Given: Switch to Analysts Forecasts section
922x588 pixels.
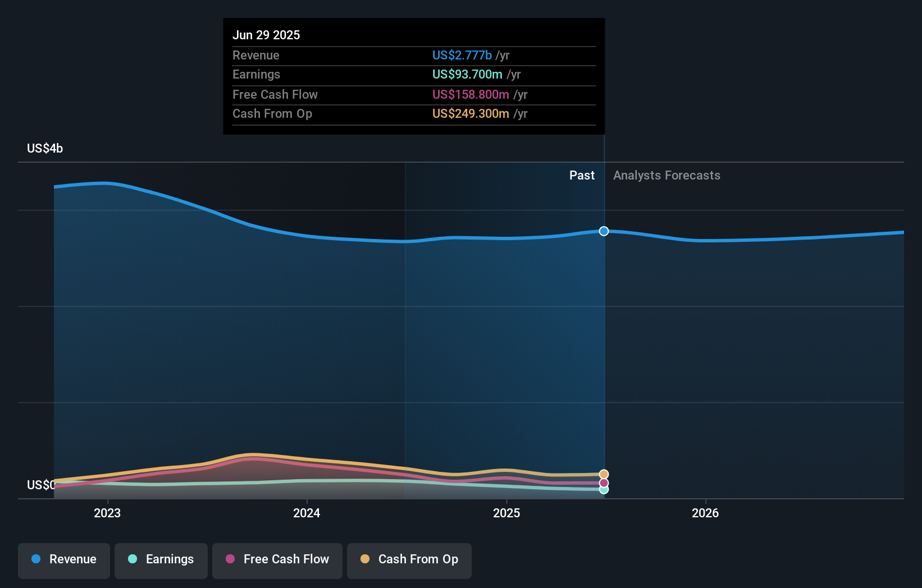Looking at the screenshot, I should tap(667, 175).
